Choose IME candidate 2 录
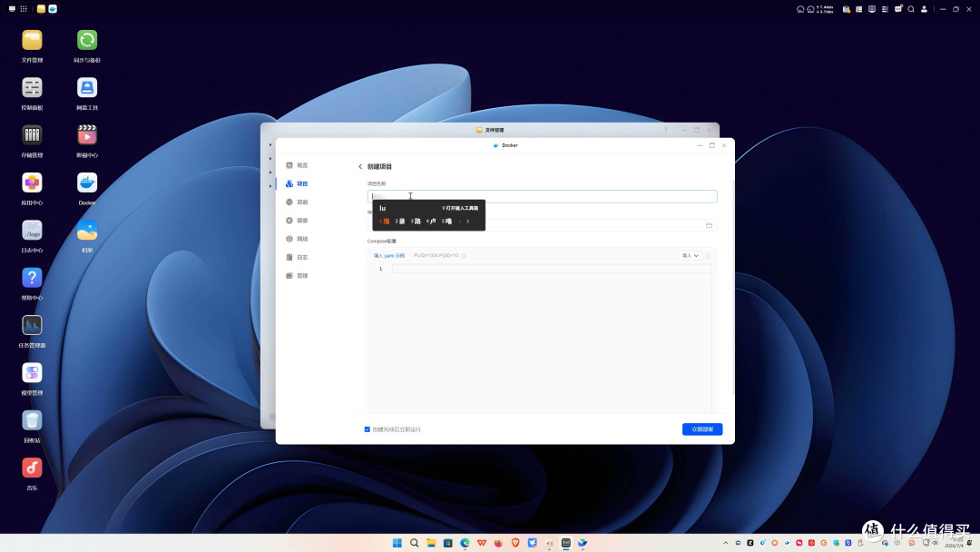 point(400,222)
